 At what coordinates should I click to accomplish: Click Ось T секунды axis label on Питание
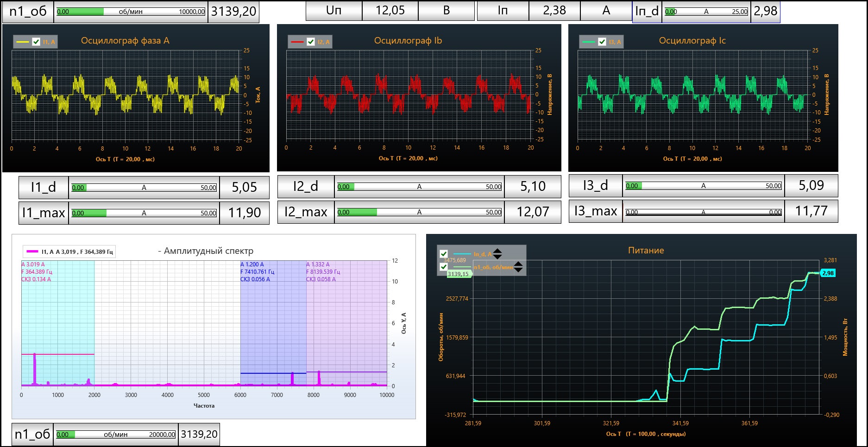646,434
